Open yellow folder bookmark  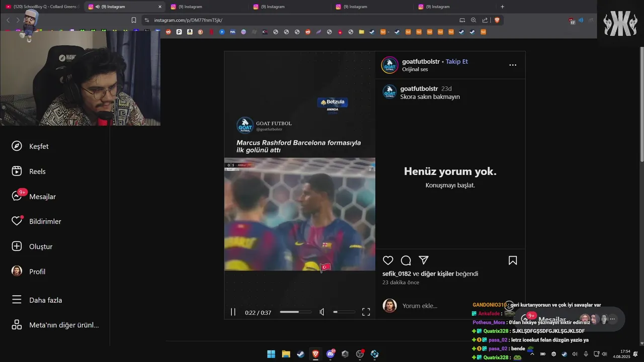coord(361,32)
